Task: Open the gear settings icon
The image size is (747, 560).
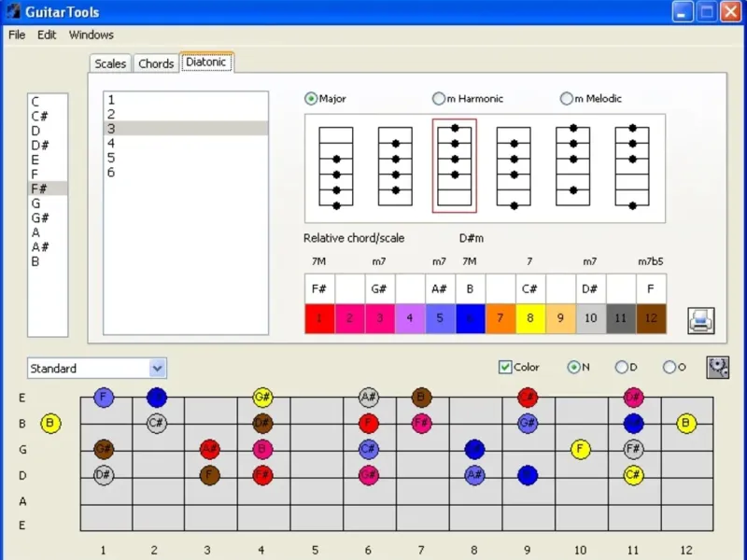Action: pos(717,367)
